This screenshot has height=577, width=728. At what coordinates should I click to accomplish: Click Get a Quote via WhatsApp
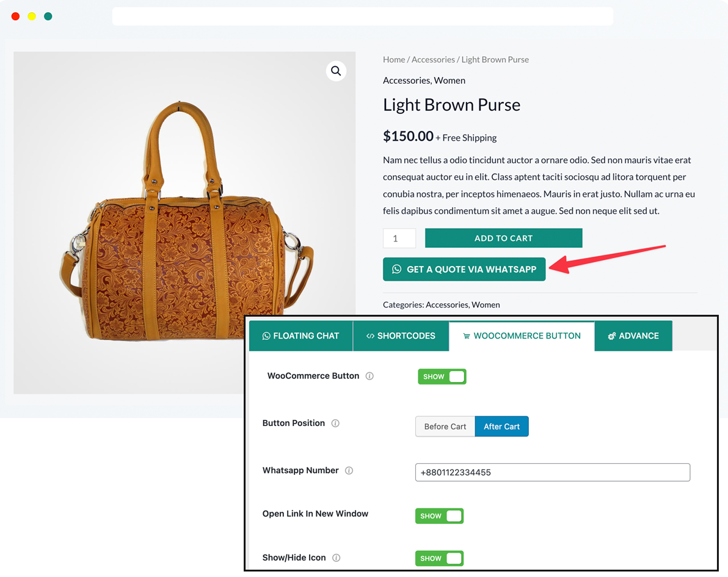point(464,269)
